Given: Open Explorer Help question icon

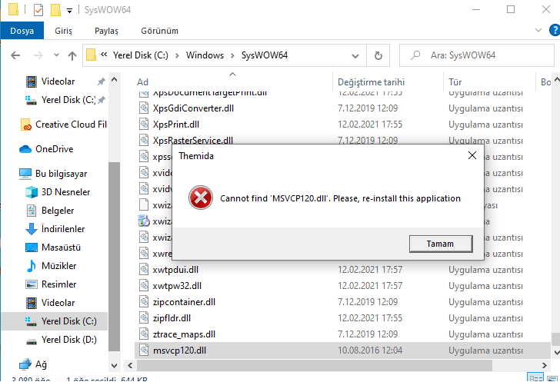Looking at the screenshot, I should [x=555, y=30].
